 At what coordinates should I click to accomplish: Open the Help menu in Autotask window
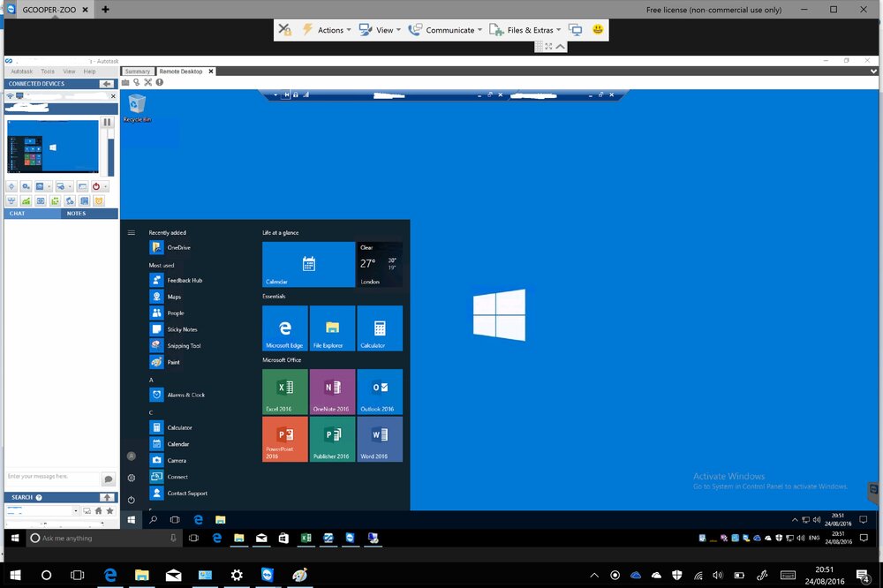click(x=89, y=72)
